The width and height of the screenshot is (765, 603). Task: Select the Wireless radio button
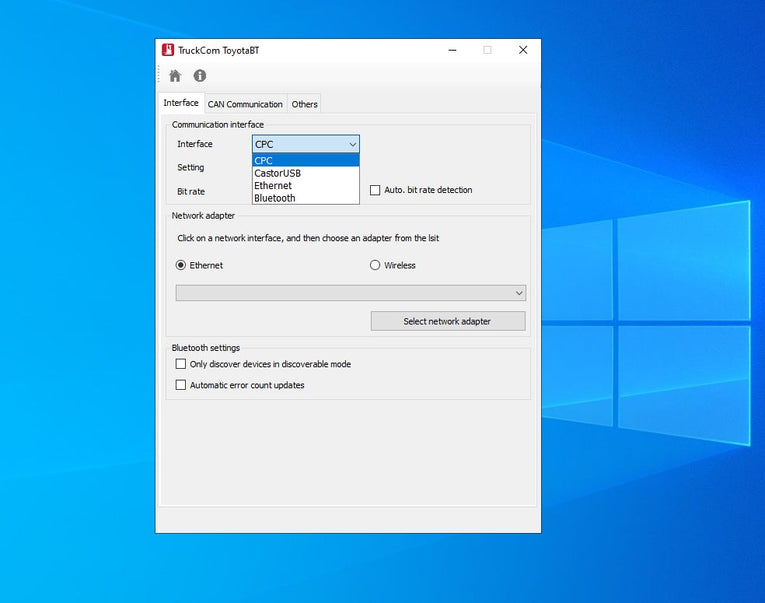(x=376, y=265)
